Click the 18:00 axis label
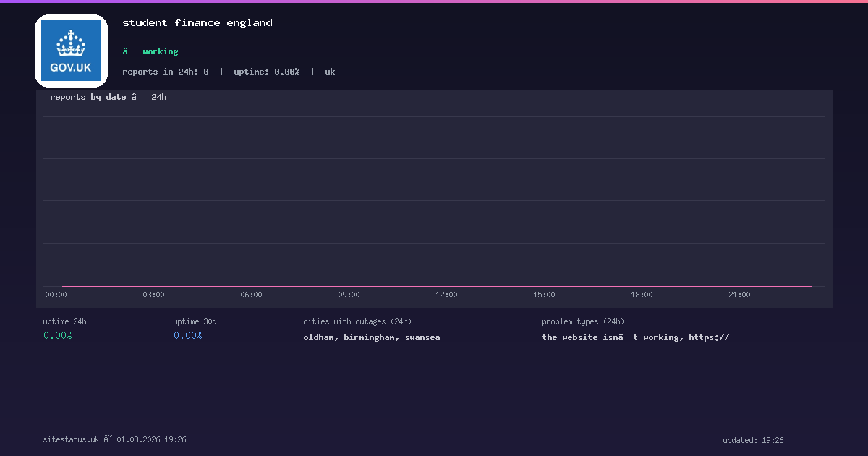The height and width of the screenshot is (456, 868). pyautogui.click(x=642, y=295)
